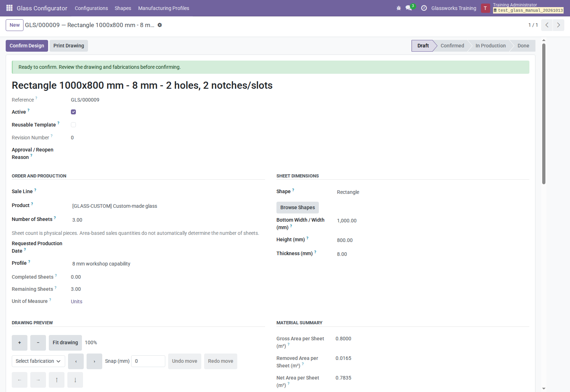Select previous fabrication with left chevron
The width and height of the screenshot is (570, 392).
(x=76, y=361)
